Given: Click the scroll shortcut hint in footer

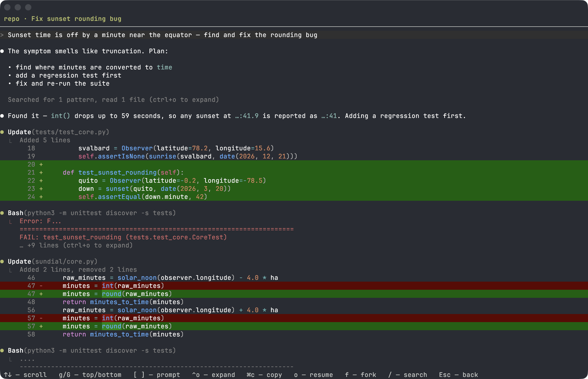Looking at the screenshot, I should point(25,375).
